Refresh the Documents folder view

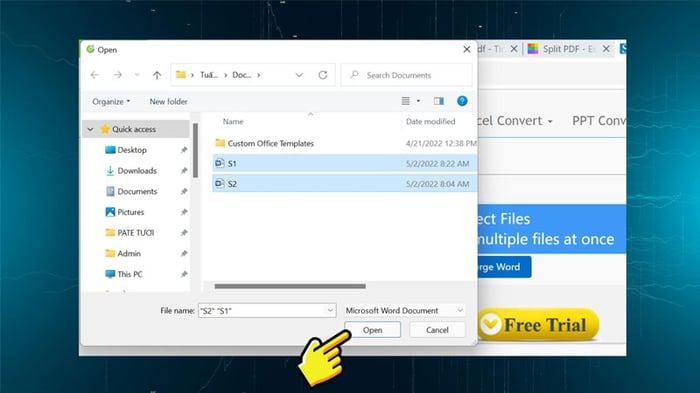coord(323,75)
